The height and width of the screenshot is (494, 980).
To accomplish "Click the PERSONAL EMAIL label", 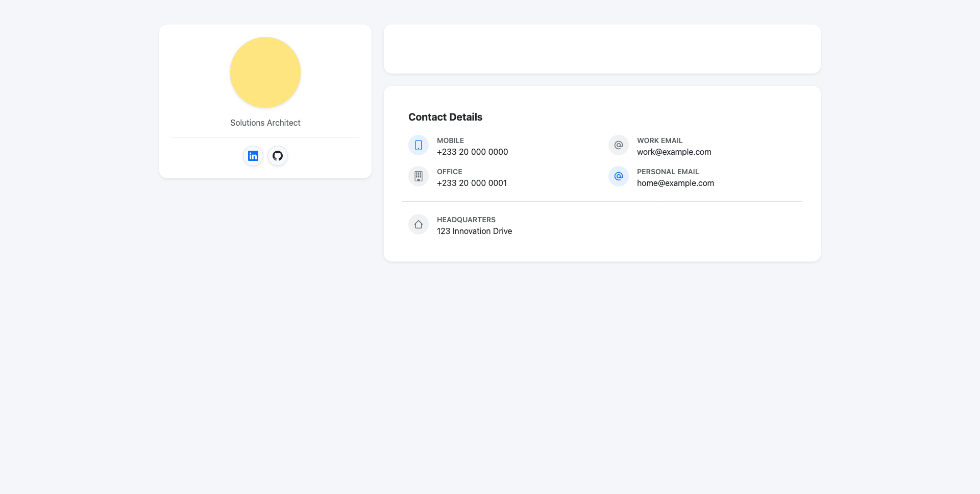I will pyautogui.click(x=668, y=172).
